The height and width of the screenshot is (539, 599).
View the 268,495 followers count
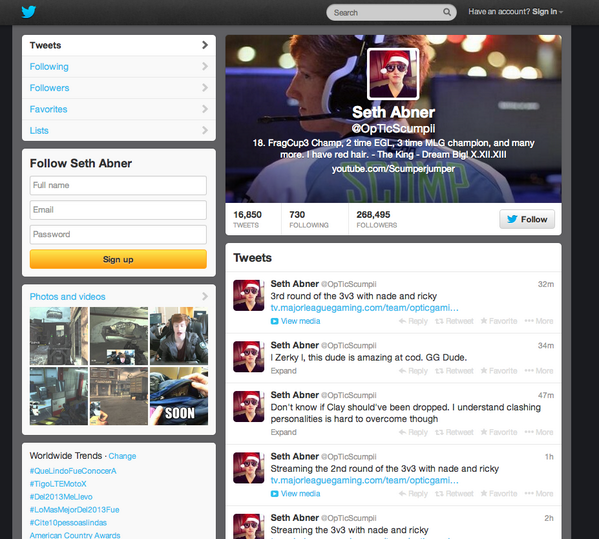click(377, 219)
